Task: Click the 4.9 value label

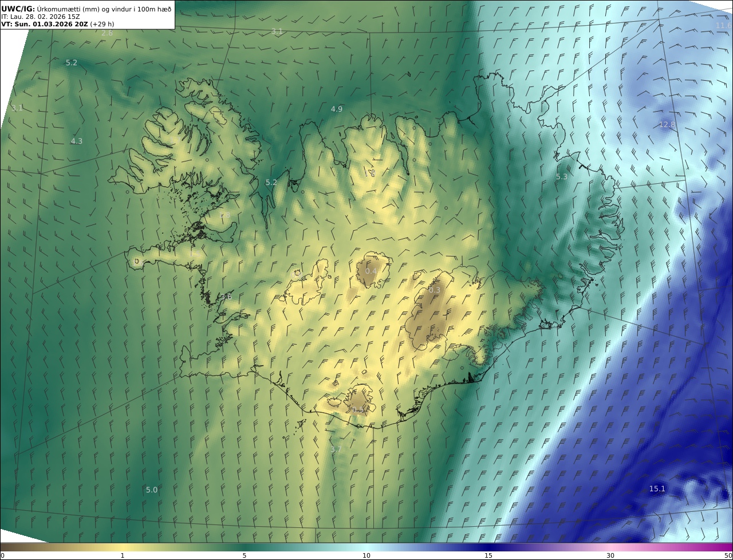Action: [337, 109]
